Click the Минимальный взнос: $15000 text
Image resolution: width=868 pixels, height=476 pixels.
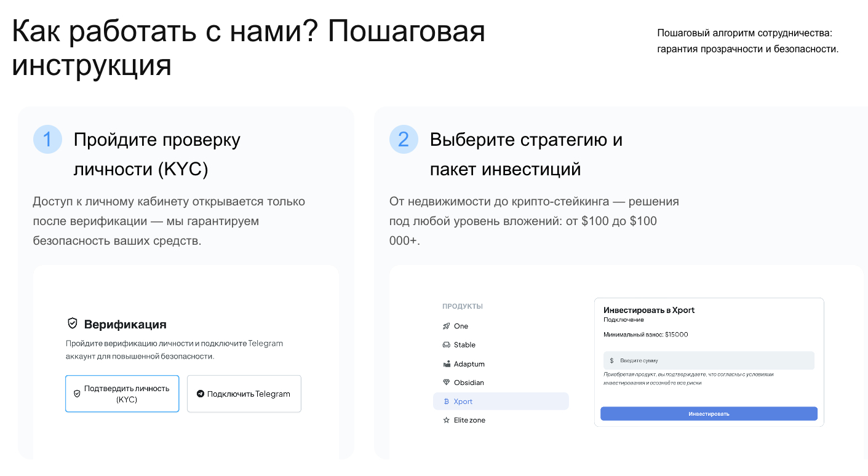pyautogui.click(x=646, y=335)
